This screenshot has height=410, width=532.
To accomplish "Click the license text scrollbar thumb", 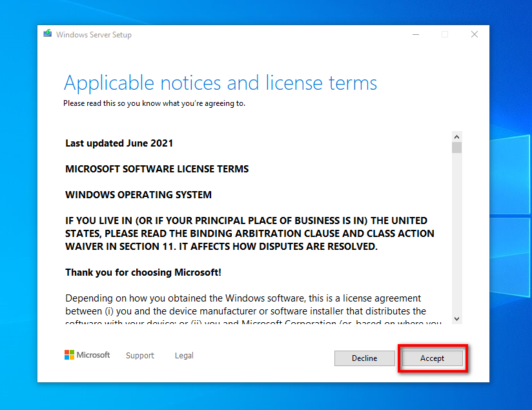I will tap(456, 148).
